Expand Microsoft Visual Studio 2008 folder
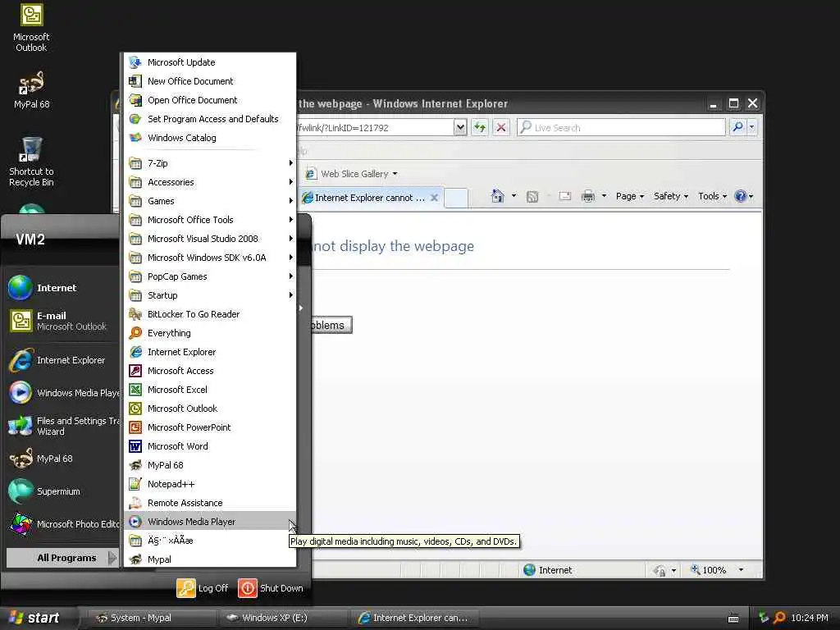This screenshot has height=630, width=840. pyautogui.click(x=210, y=239)
